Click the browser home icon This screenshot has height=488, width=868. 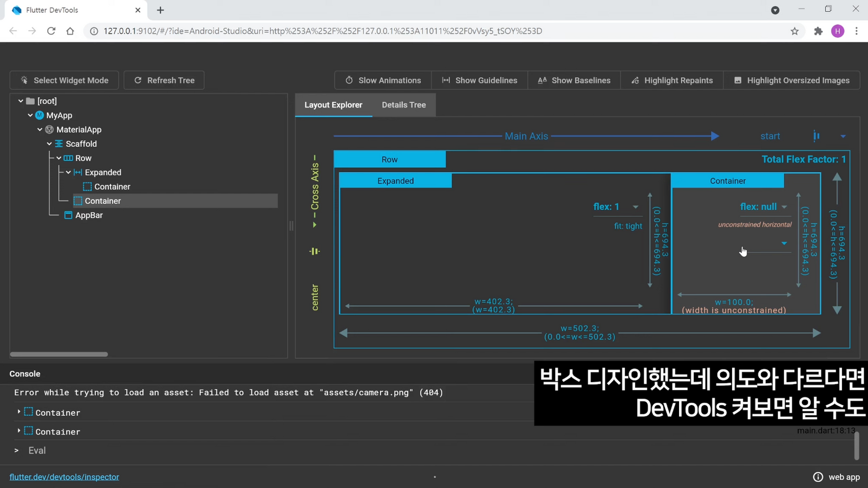click(70, 31)
